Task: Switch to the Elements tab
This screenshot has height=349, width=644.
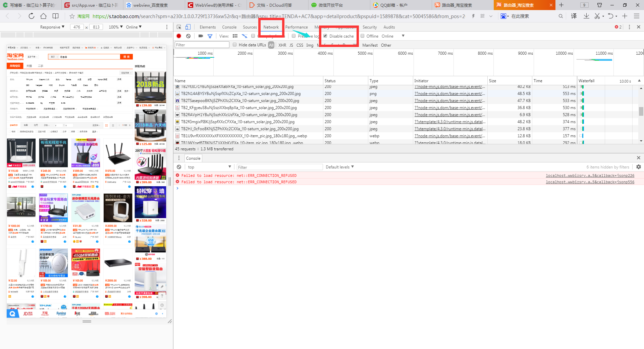Action: pyautogui.click(x=208, y=27)
